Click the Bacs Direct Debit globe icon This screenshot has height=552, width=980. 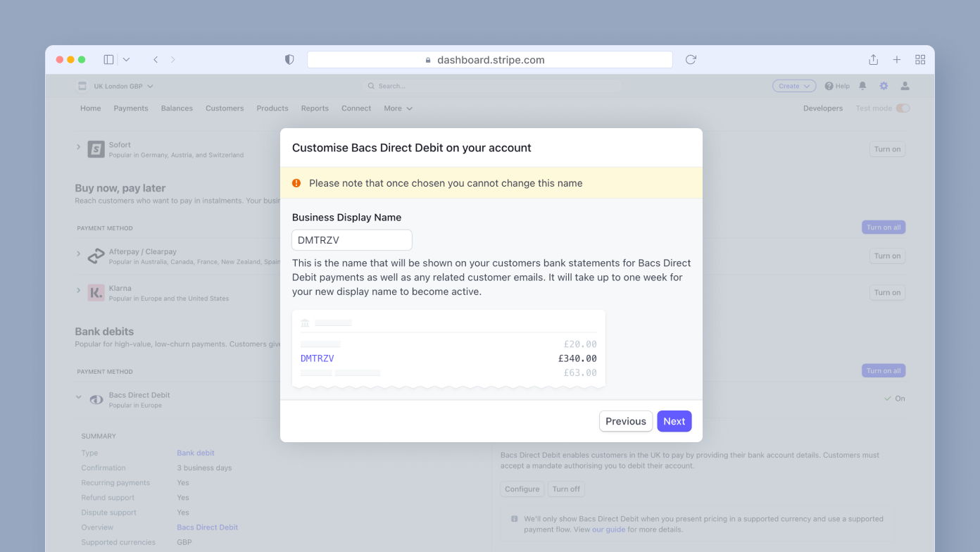tap(96, 398)
